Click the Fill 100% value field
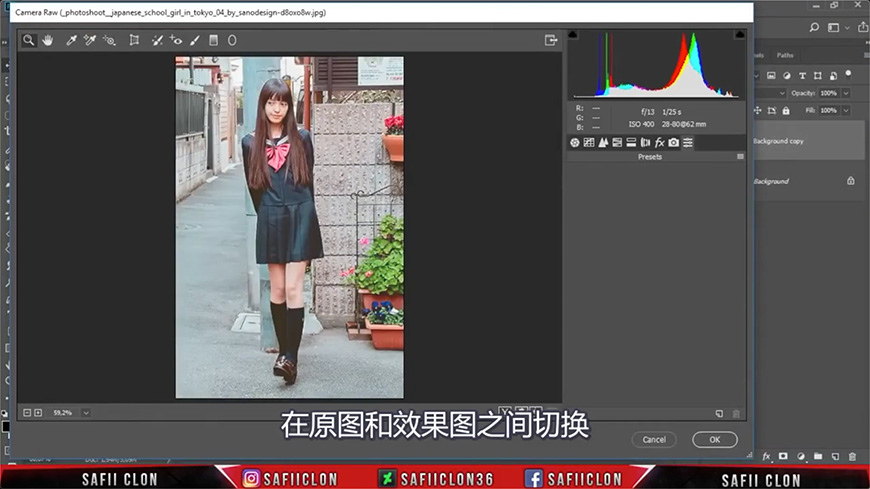This screenshot has width=870, height=489. pos(829,110)
